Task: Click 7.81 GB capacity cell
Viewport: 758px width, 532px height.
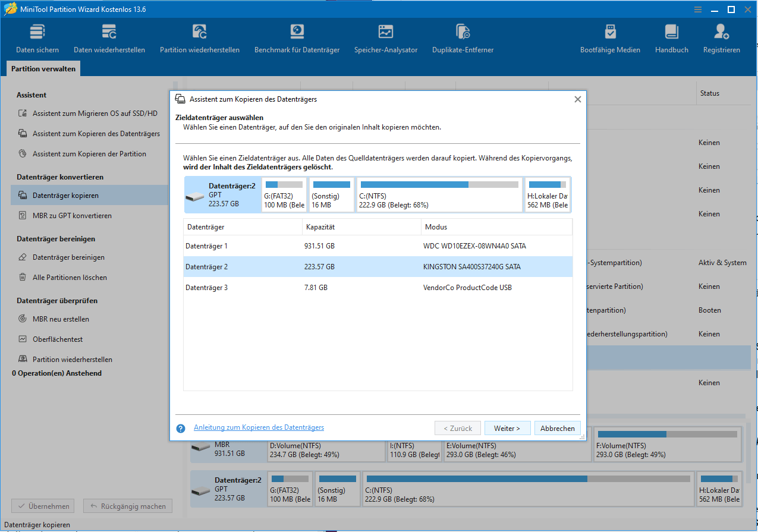Action: tap(316, 288)
